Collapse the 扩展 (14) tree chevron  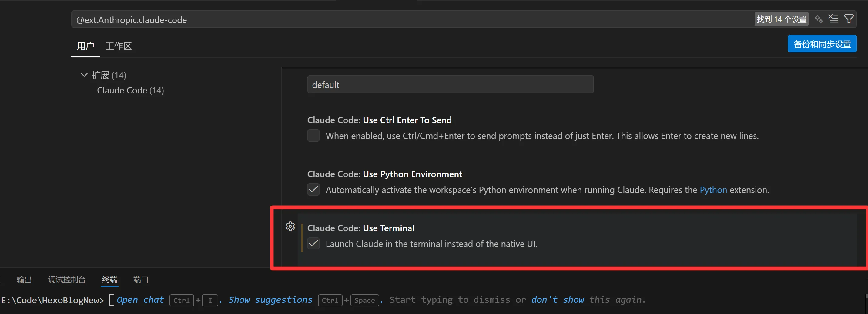click(x=84, y=75)
